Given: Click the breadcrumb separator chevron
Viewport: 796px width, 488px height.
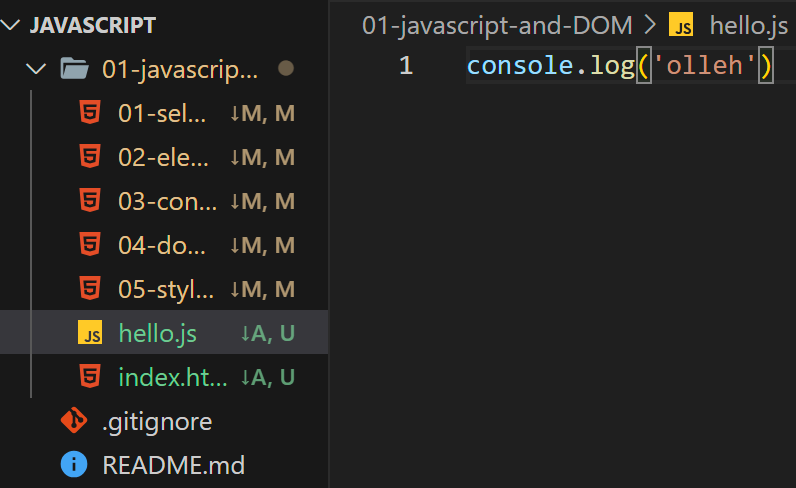Looking at the screenshot, I should coord(650,24).
